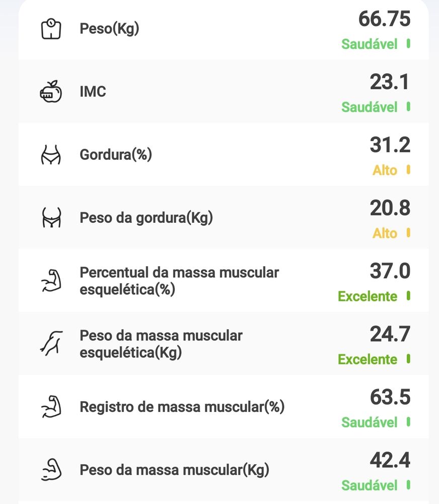This screenshot has height=504, width=439.
Task: Tap the leg muscle icon for esquelética(Kg)
Action: tap(50, 344)
